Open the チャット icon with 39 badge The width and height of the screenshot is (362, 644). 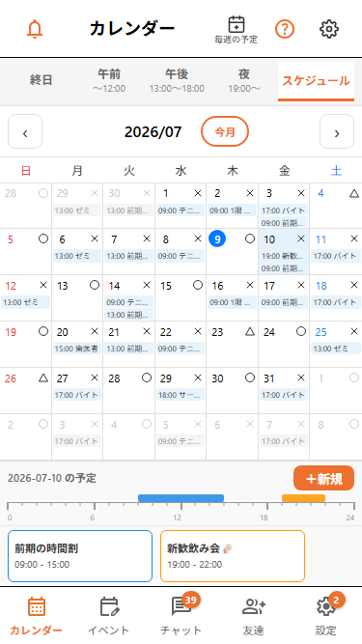click(181, 616)
